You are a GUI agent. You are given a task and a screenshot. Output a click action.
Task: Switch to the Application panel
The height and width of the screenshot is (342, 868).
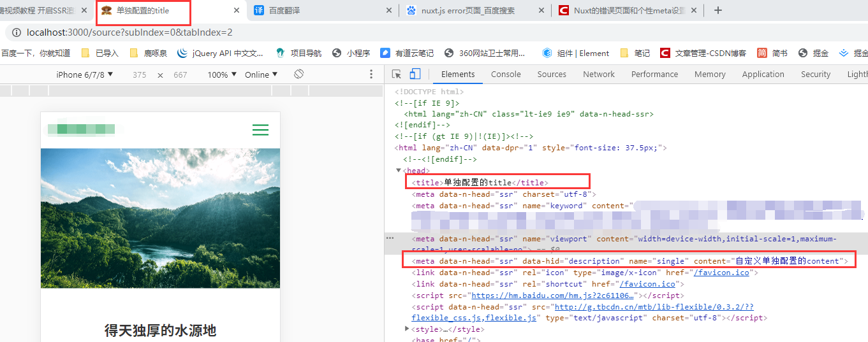pos(763,75)
